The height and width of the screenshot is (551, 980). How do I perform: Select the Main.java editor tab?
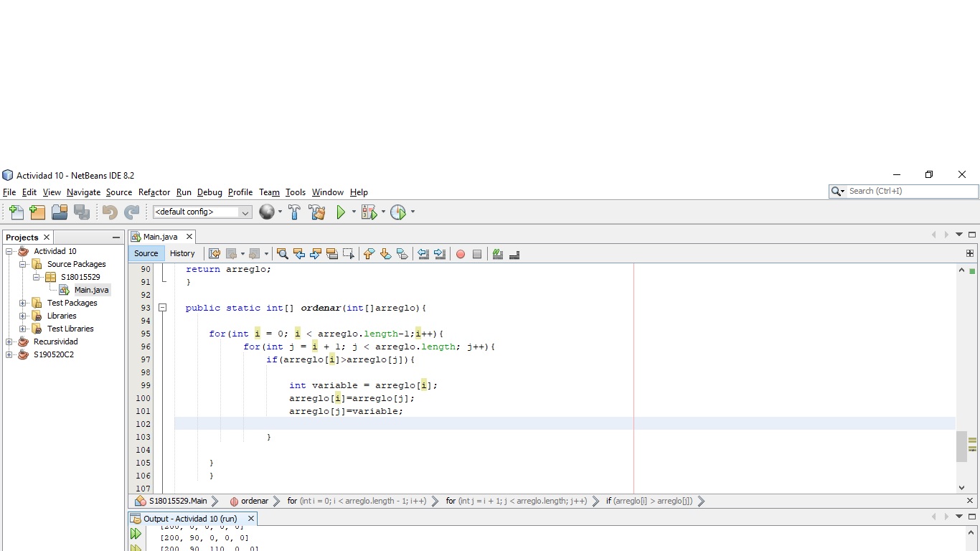click(x=160, y=237)
